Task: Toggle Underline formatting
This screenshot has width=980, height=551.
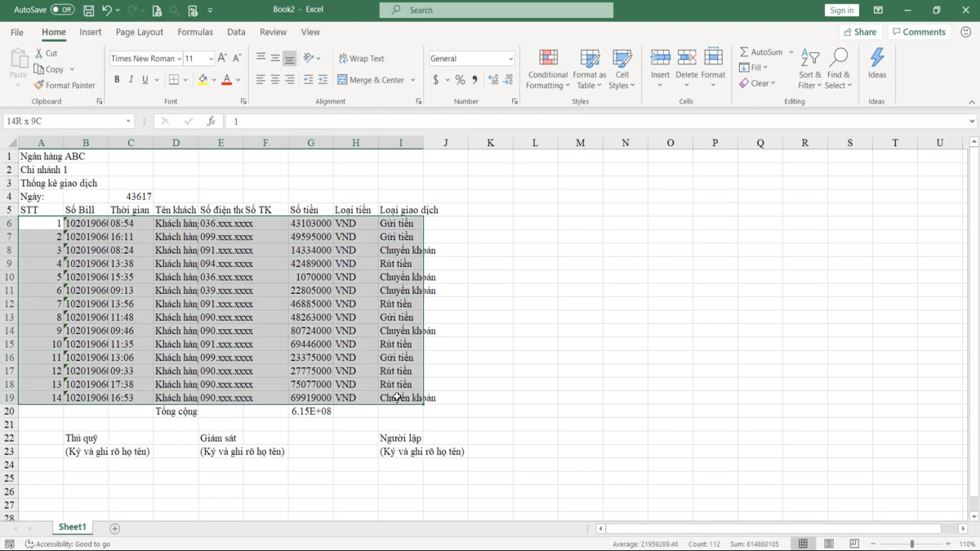Action: (145, 80)
